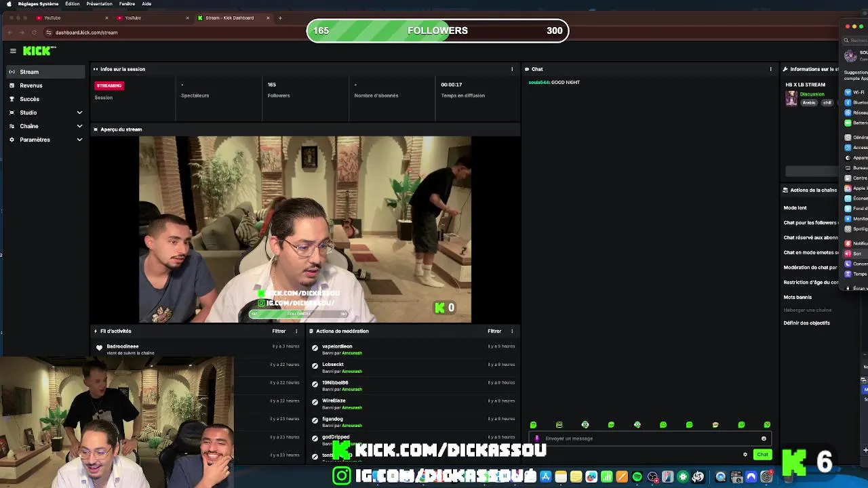Open three-dot menu of Actions de modération
This screenshot has width=868, height=488.
click(512, 331)
